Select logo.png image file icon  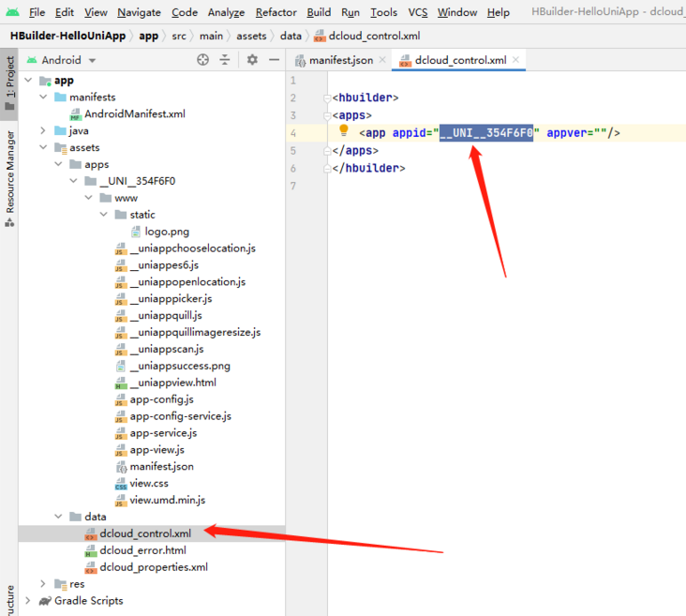[x=136, y=232]
